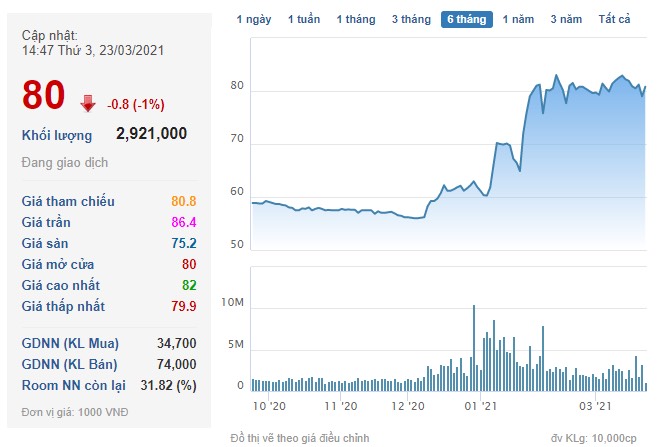The height and width of the screenshot is (447, 657).
Task: Switch chart to 1 tuần range
Action: tap(304, 19)
